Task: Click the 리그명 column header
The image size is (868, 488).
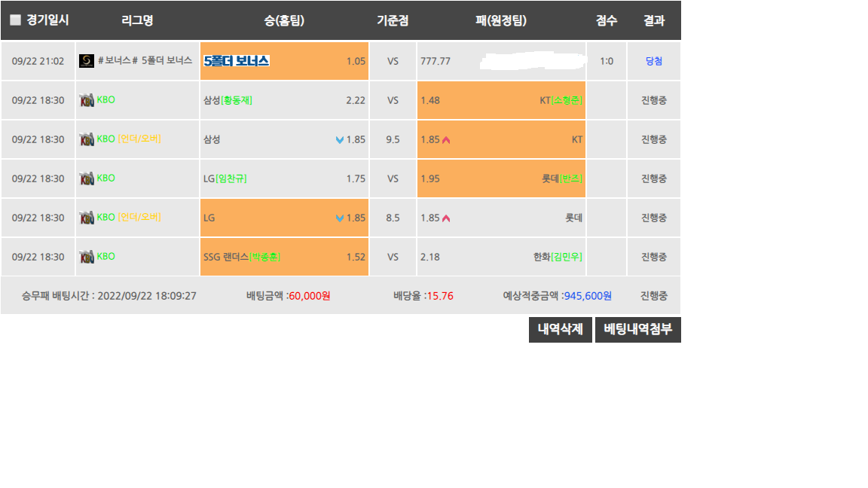Action: 137,20
